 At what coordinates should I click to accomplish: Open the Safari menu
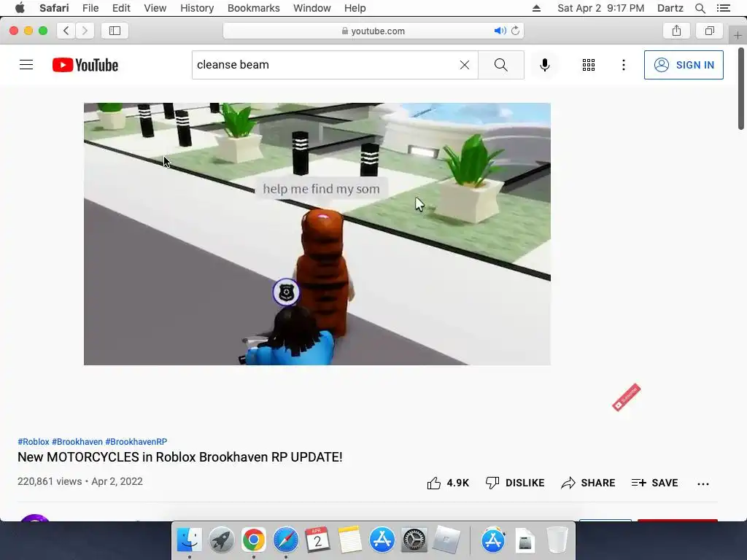54,8
